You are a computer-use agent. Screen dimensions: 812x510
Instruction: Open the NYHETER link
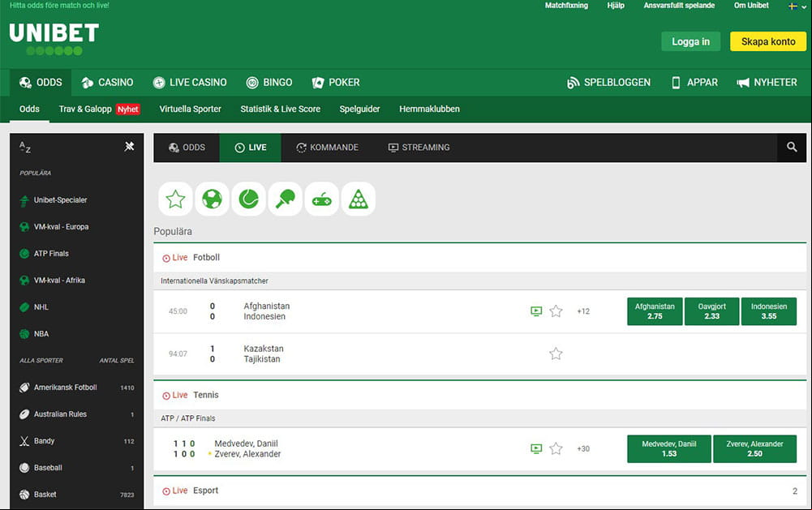pyautogui.click(x=767, y=83)
